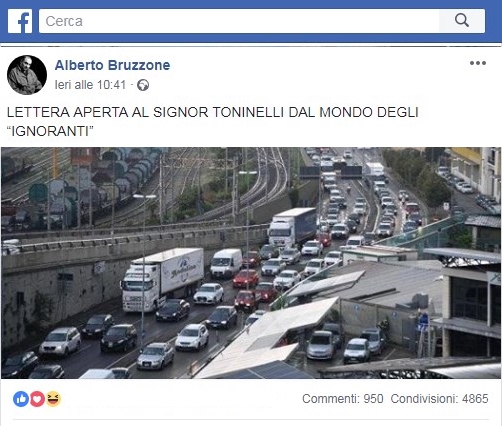
Task: Click the magnifying glass search button
Action: coord(462,21)
